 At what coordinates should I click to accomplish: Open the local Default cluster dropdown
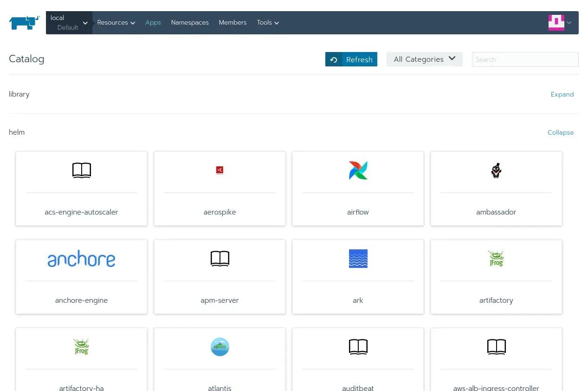pyautogui.click(x=69, y=22)
